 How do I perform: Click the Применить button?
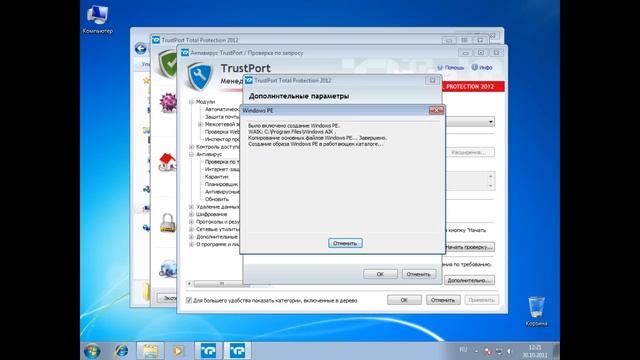click(481, 300)
